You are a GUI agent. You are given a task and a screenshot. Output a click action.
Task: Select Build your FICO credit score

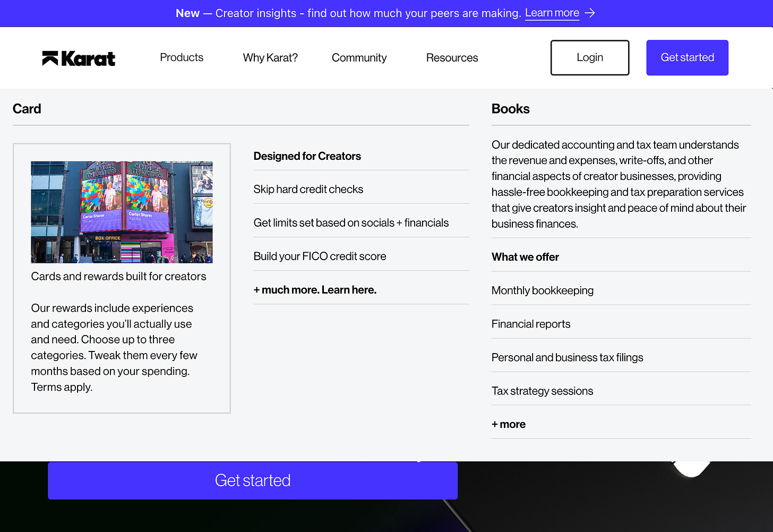click(x=320, y=256)
